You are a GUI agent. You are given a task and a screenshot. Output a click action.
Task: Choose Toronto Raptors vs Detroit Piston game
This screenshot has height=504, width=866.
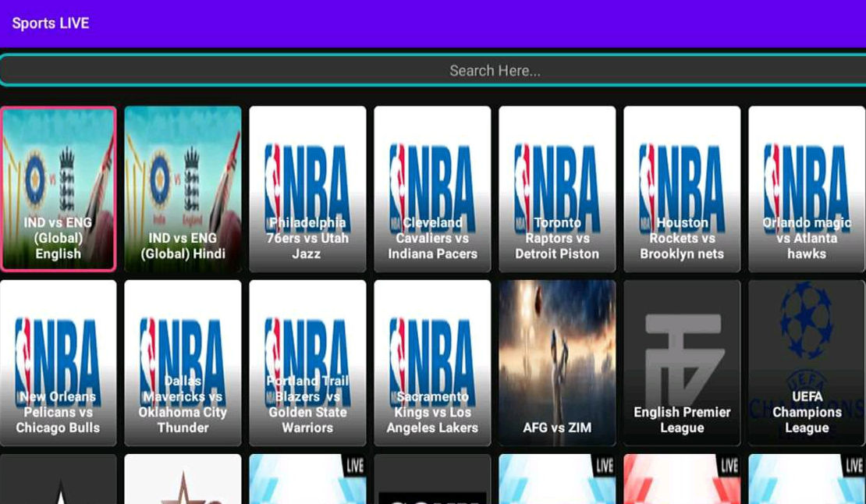pos(557,189)
